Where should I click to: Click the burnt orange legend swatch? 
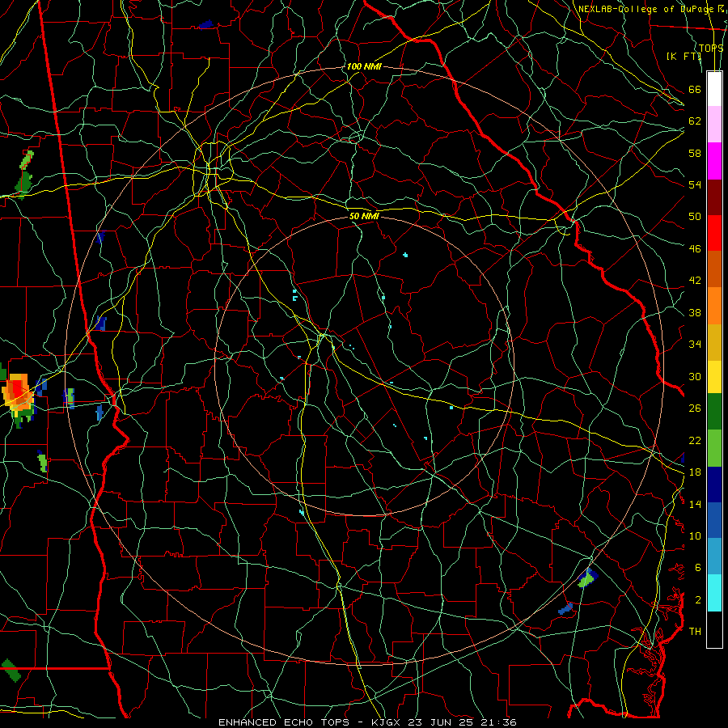point(714,269)
